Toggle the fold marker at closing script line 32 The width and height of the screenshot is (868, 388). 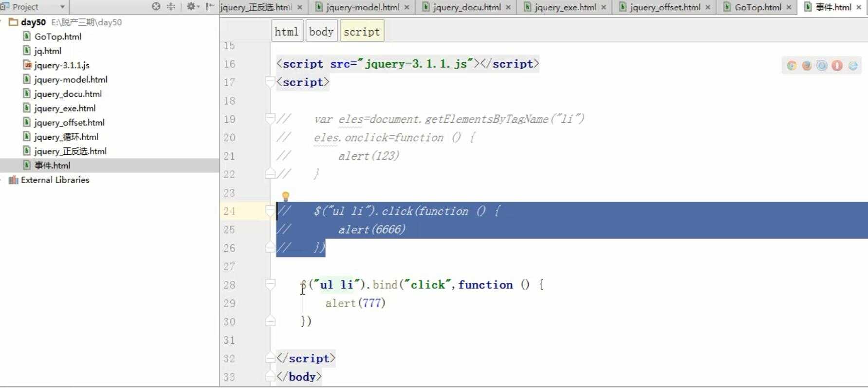(x=270, y=359)
